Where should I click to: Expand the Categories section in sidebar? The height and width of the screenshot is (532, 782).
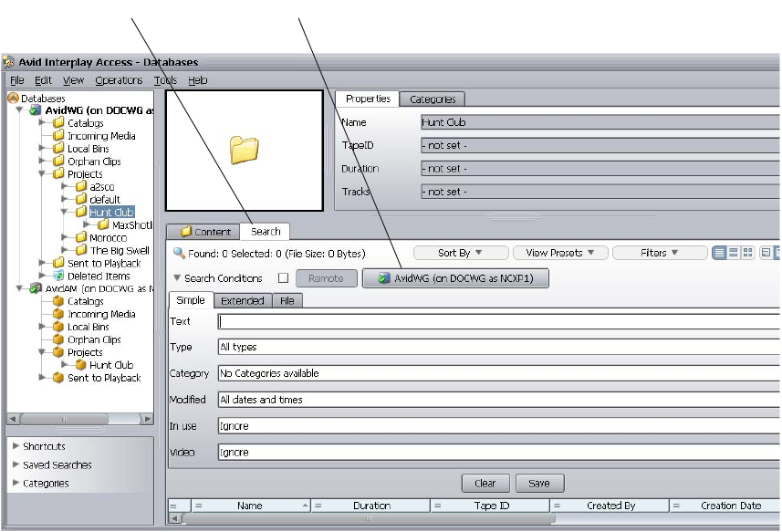(16, 483)
